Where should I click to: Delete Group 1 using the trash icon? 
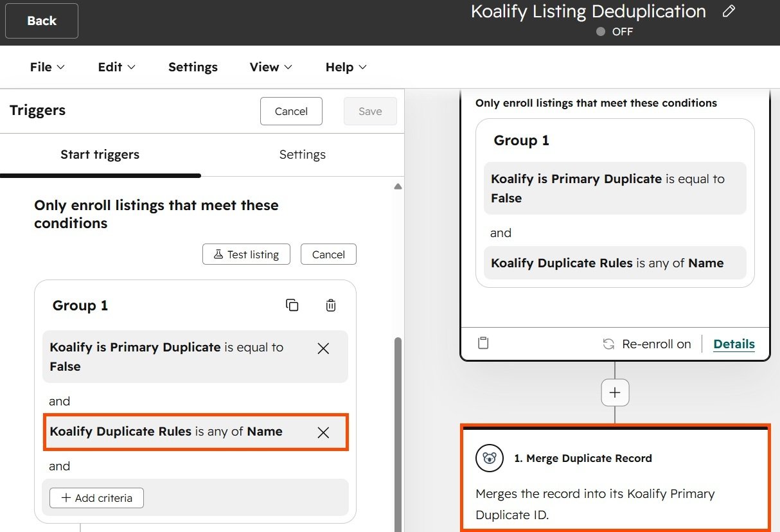(x=330, y=305)
